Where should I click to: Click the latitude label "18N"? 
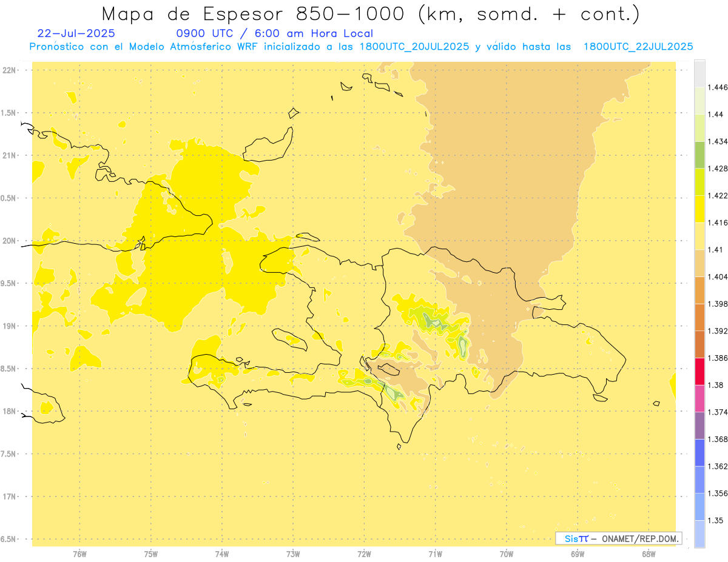click(x=8, y=411)
